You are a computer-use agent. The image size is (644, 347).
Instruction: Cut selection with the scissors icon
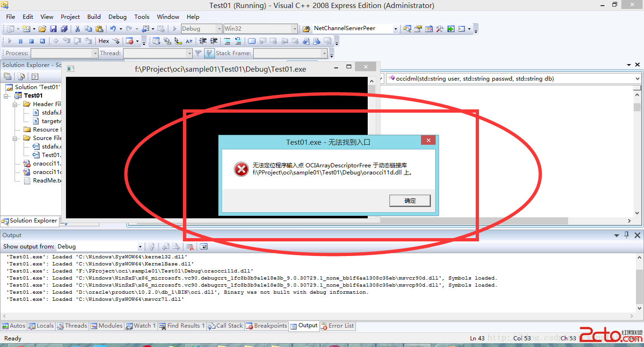78,29
